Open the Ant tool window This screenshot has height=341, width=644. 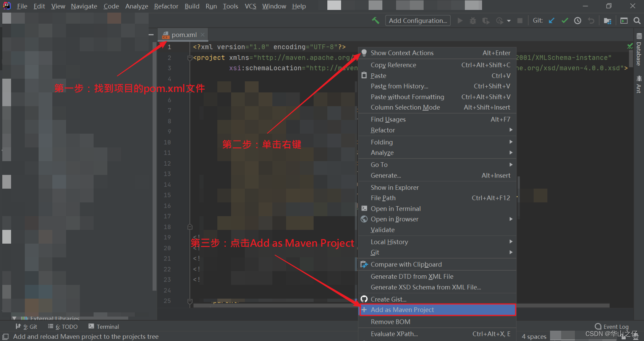[639, 84]
